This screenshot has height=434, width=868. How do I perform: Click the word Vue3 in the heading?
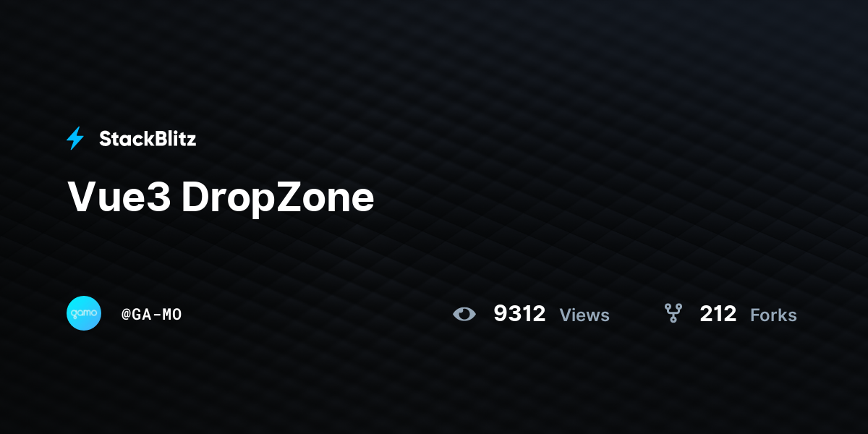click(119, 197)
